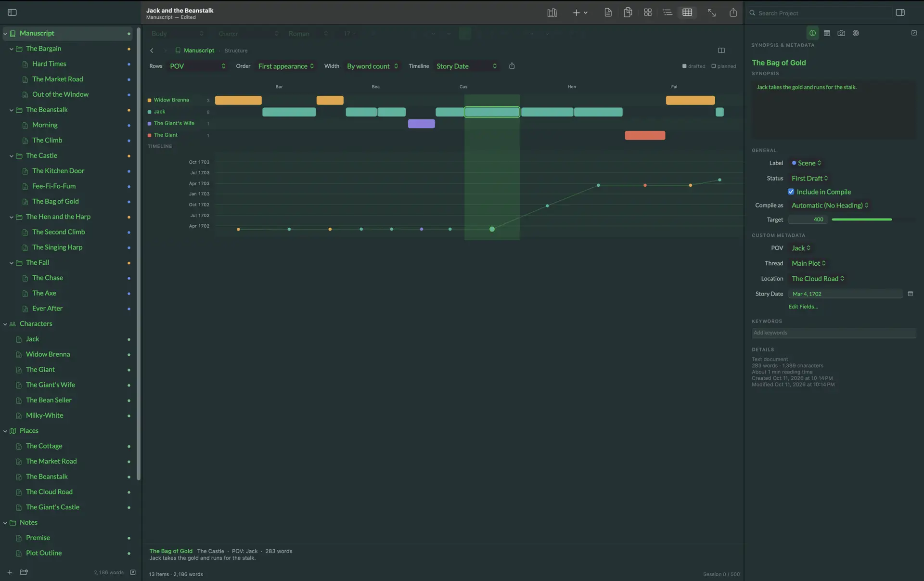Toggle Include in Compile checkbox

791,192
